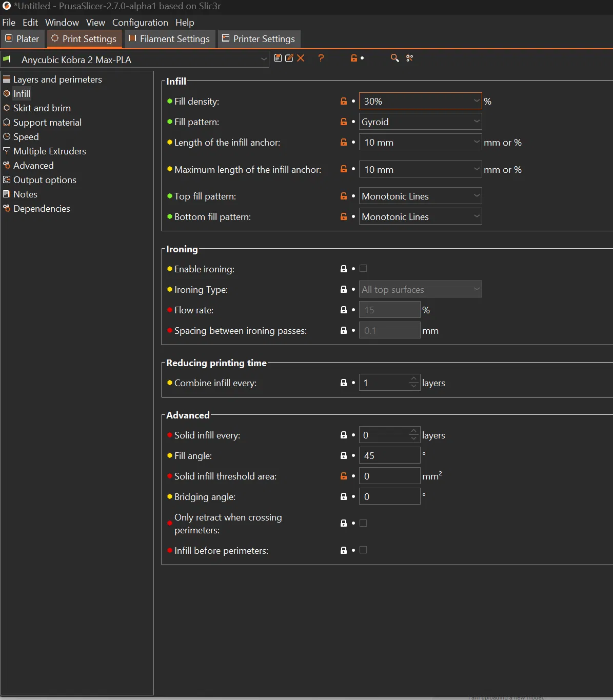Rename preset using the edit icon
Image resolution: width=613 pixels, height=700 pixels.
[x=289, y=58]
